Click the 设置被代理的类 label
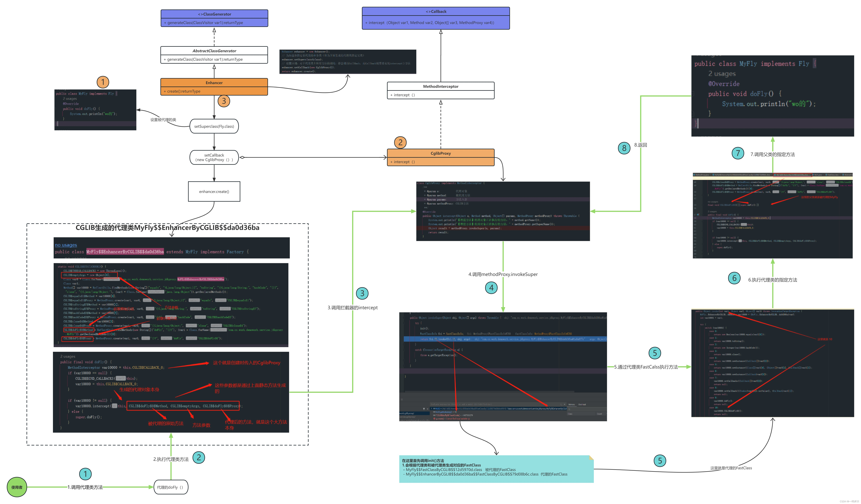Image resolution: width=861 pixels, height=504 pixels. [163, 120]
